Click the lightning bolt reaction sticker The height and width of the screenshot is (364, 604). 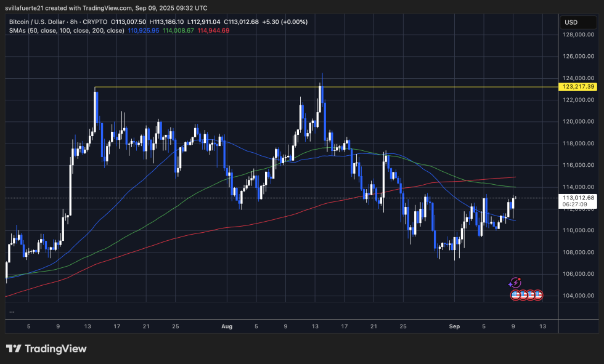tap(515, 282)
